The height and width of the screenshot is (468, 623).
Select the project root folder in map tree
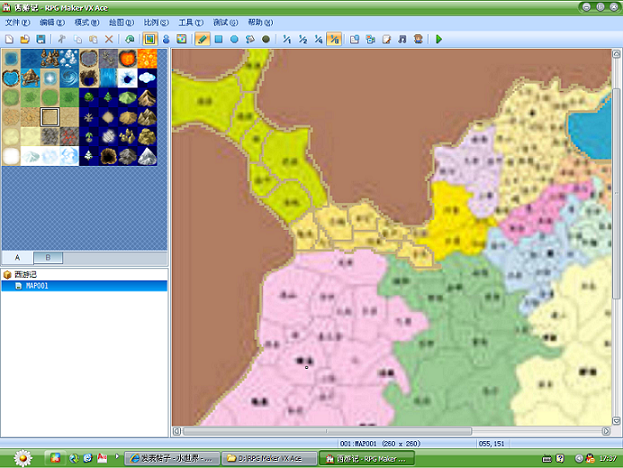[20, 275]
